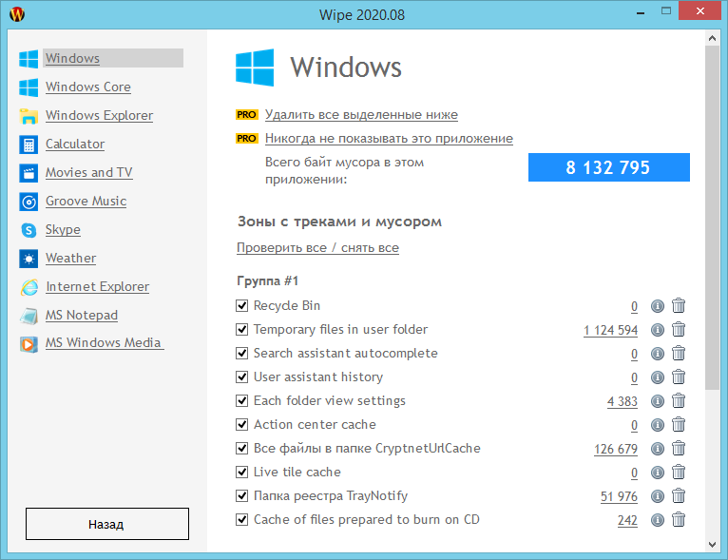The height and width of the screenshot is (560, 728).
Task: Open the 1 124 594 bytes value link
Action: [610, 330]
